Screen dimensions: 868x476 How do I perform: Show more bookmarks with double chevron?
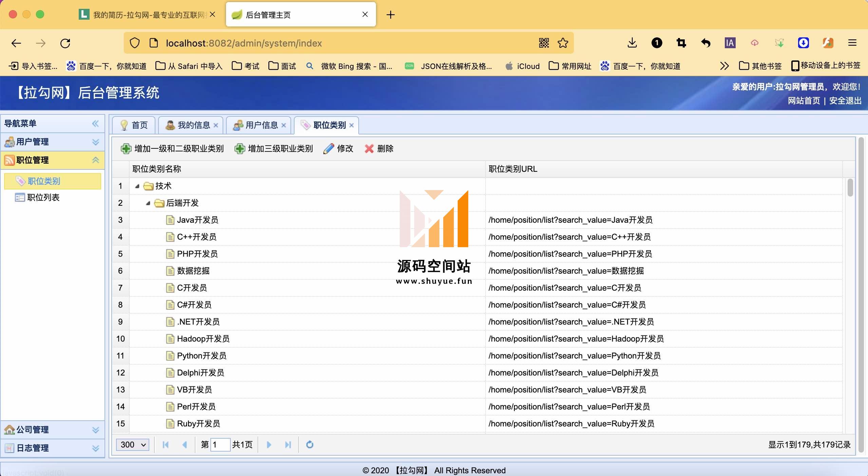coord(724,66)
